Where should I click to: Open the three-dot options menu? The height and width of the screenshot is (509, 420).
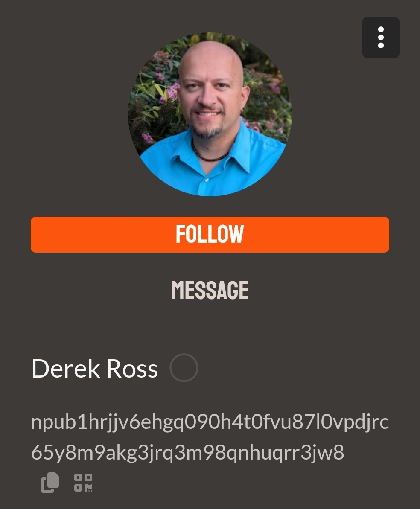click(x=381, y=37)
